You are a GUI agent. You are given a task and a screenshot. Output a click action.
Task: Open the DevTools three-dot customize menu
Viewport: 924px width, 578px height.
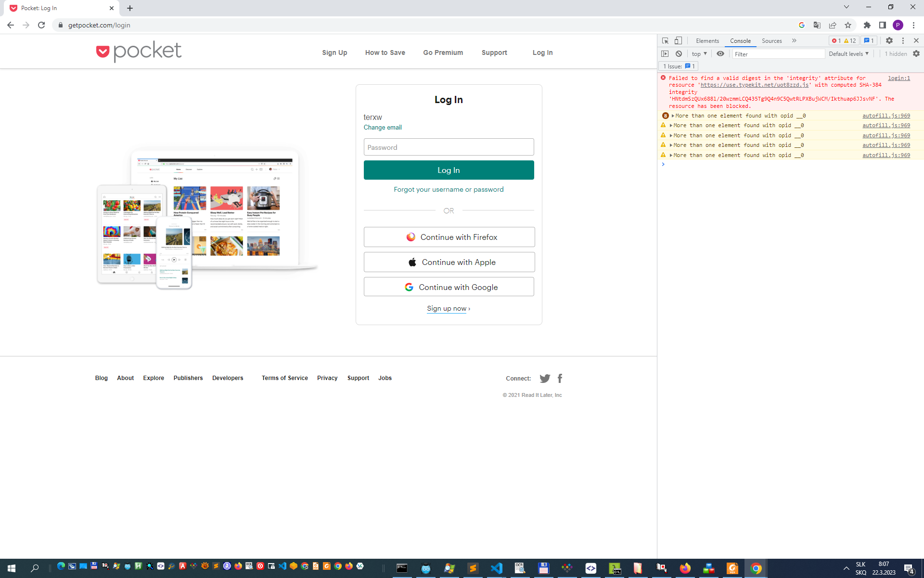pyautogui.click(x=903, y=40)
